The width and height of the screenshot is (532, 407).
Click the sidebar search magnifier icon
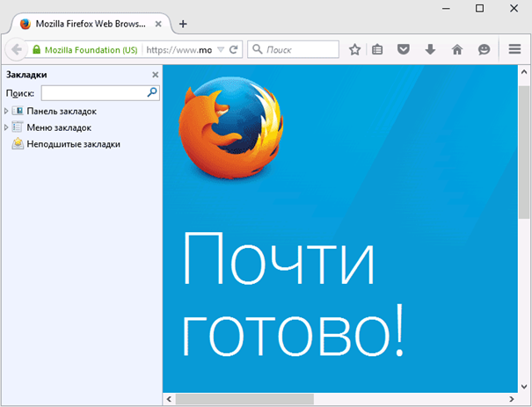point(152,92)
